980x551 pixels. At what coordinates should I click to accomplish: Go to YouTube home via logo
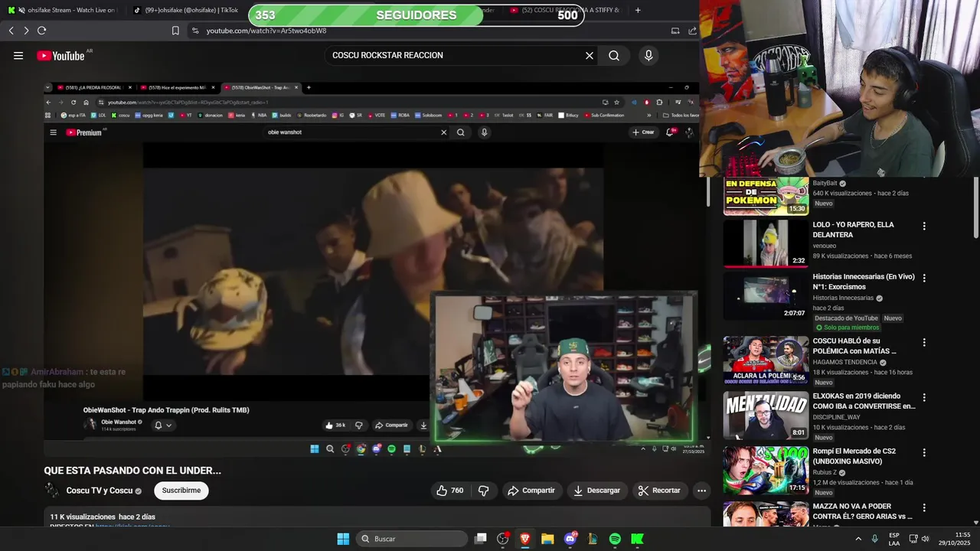(x=60, y=55)
